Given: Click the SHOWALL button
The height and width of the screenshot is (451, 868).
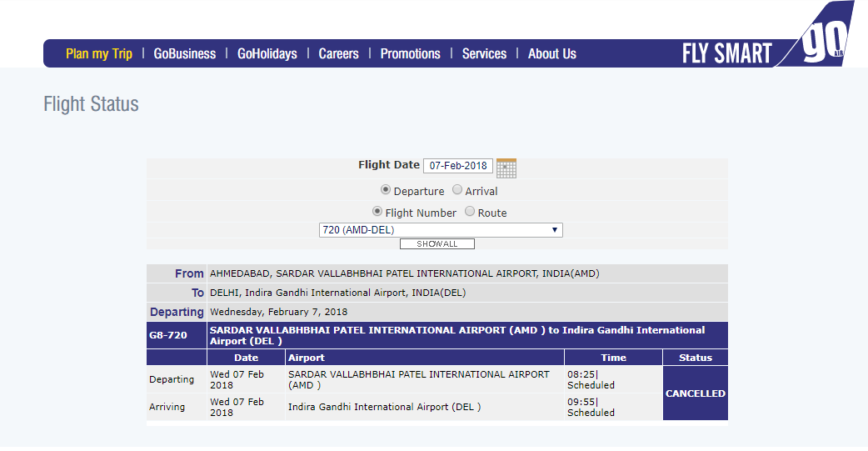Looking at the screenshot, I should tap(437, 243).
